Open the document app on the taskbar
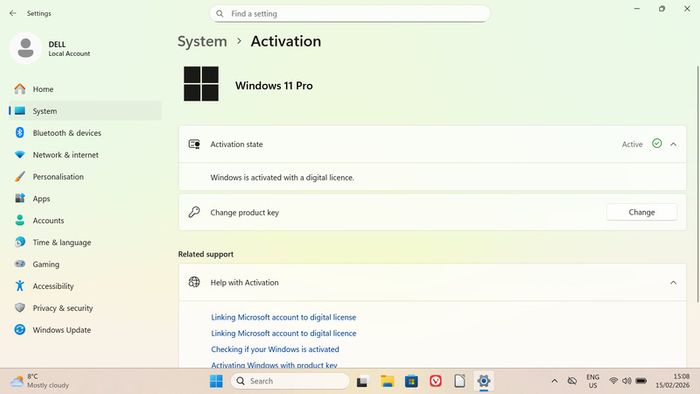This screenshot has height=394, width=700. point(459,381)
